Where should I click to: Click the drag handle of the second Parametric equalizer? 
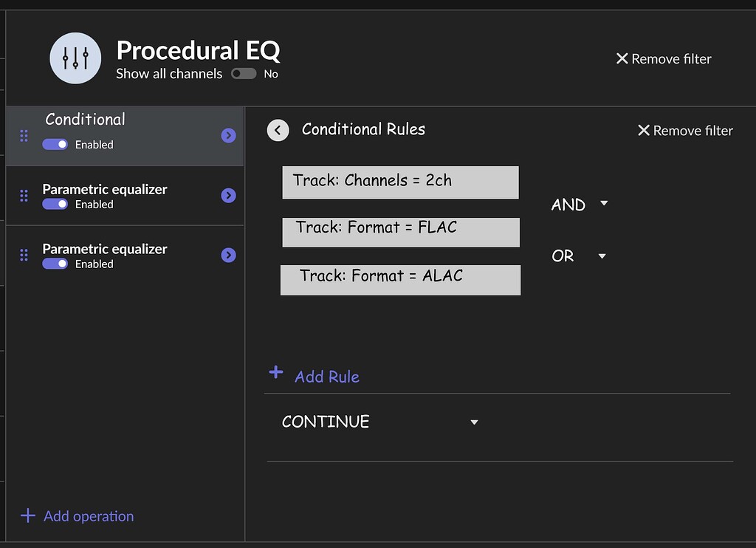pos(23,255)
